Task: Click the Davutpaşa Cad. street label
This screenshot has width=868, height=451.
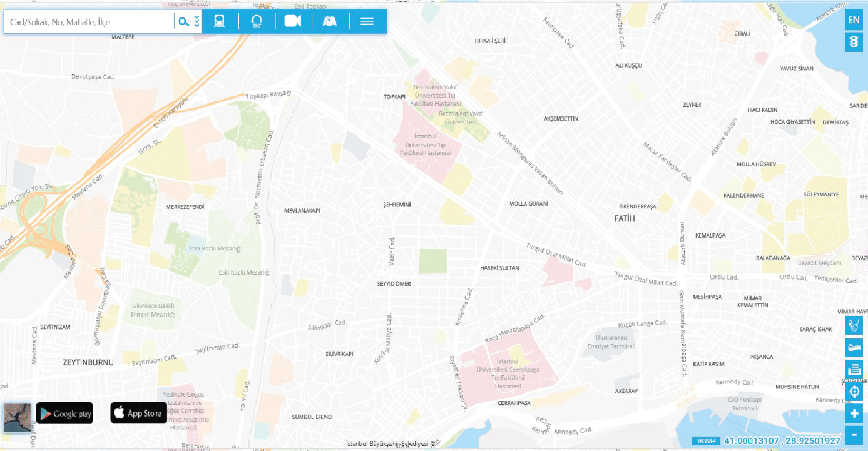Action: 93,77
